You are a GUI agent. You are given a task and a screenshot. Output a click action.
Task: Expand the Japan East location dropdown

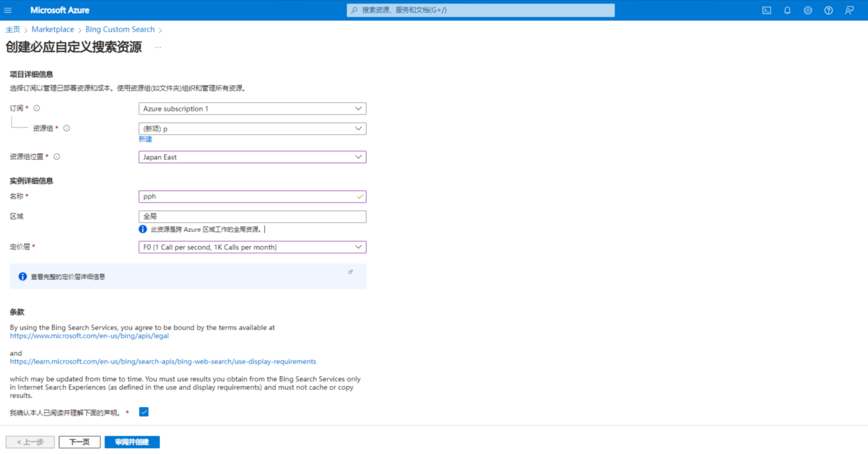click(x=252, y=157)
